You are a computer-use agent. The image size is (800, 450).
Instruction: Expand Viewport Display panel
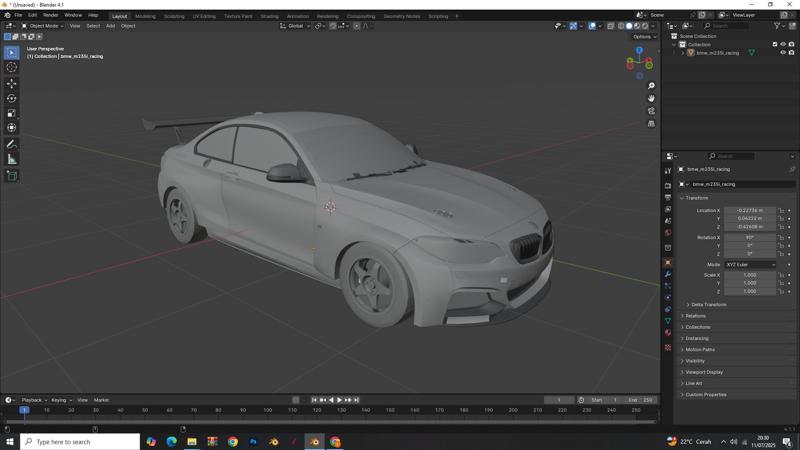click(x=702, y=372)
